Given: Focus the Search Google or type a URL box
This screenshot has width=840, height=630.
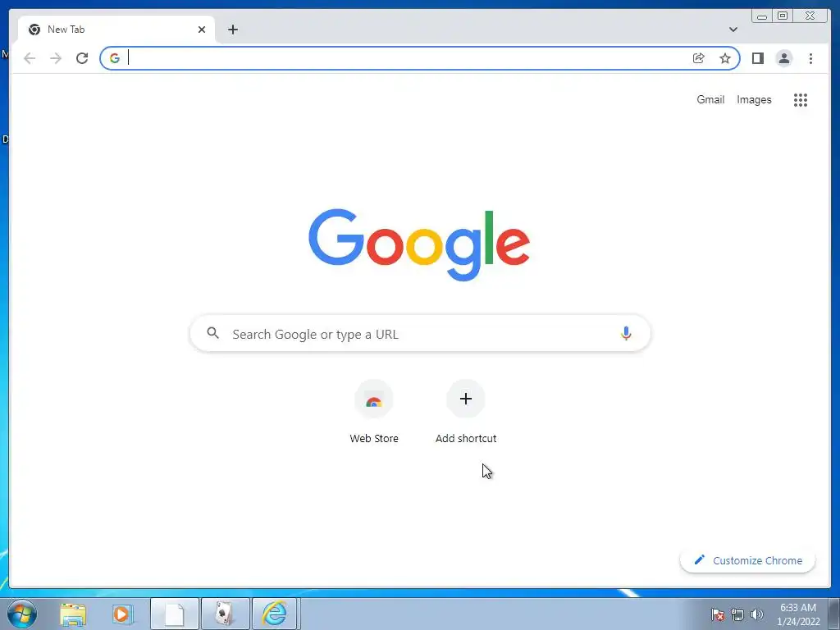Looking at the screenshot, I should tap(420, 333).
